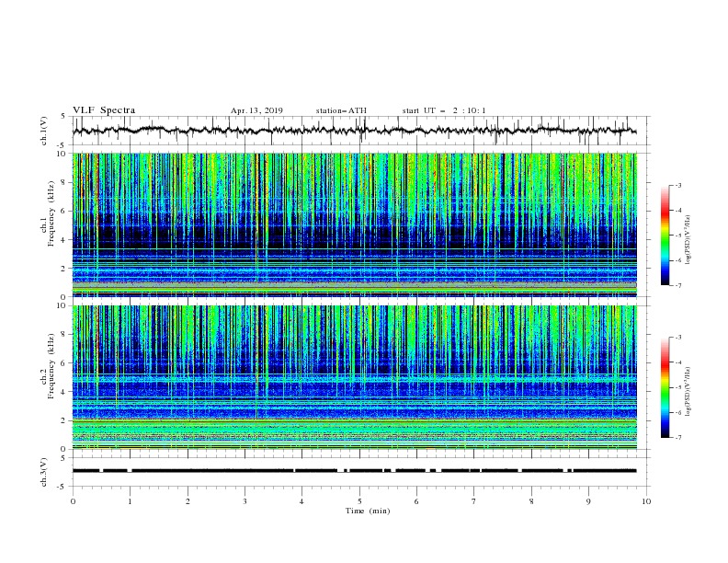728x563 pixels.
Task: Click the ch.2 color scale bar
Action: click(665, 387)
